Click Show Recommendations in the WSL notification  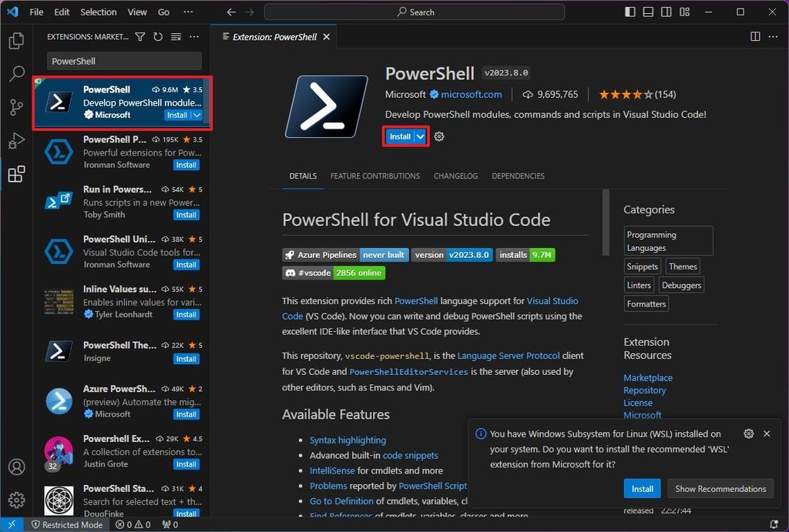(x=720, y=488)
